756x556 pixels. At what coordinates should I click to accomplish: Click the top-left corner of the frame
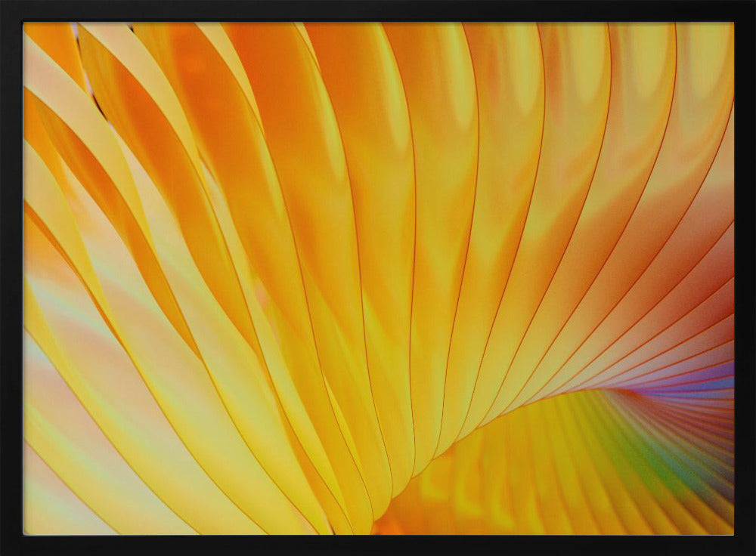point(11,11)
